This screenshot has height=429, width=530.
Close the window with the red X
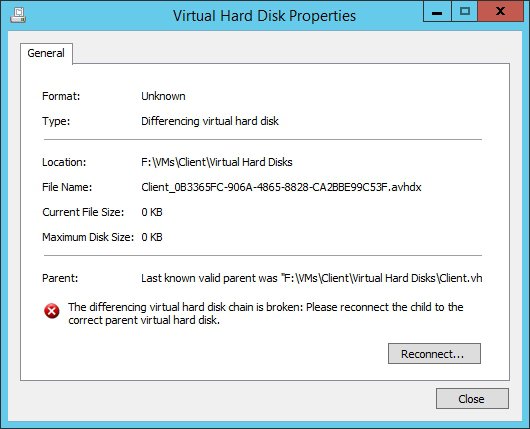point(501,11)
